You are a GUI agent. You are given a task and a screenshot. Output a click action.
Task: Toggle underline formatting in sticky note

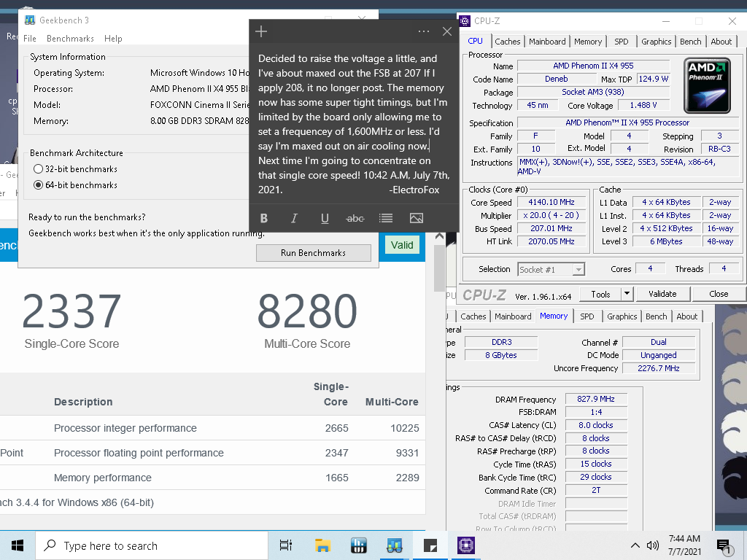(x=325, y=218)
